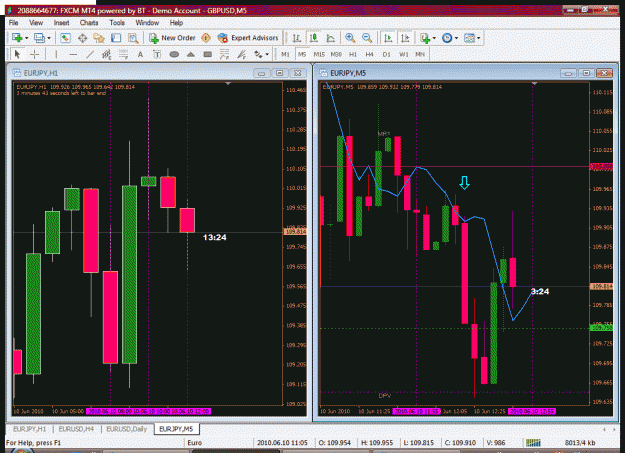Open the Charts menu
This screenshot has width=625, height=453.
click(x=89, y=23)
